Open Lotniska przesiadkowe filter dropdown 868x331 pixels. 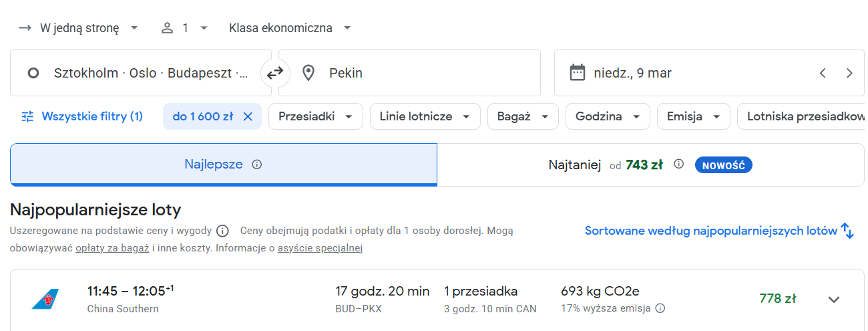[x=803, y=116]
